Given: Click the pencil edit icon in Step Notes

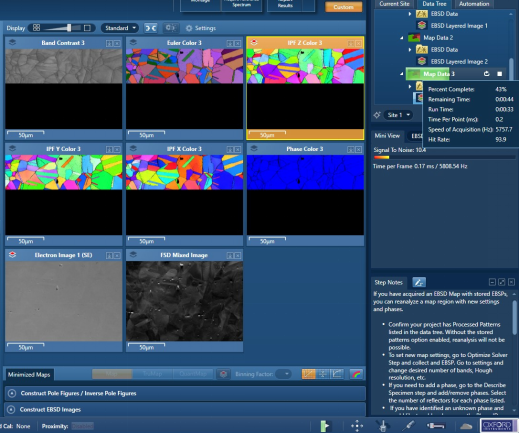Looking at the screenshot, I should [419, 282].
